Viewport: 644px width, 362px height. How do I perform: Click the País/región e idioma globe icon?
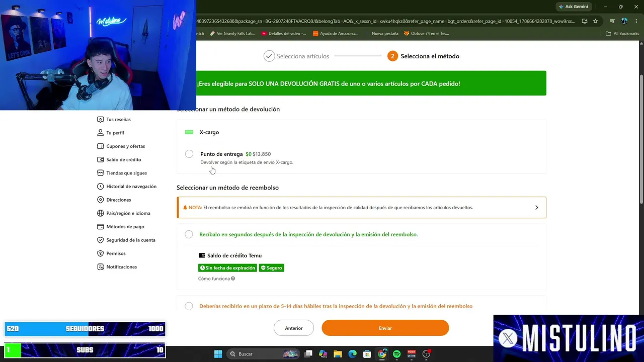pos(101,213)
